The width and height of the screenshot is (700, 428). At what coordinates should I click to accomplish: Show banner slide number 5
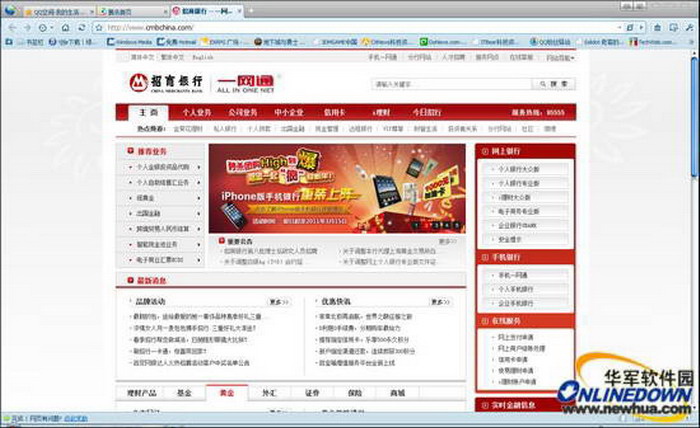456,225
